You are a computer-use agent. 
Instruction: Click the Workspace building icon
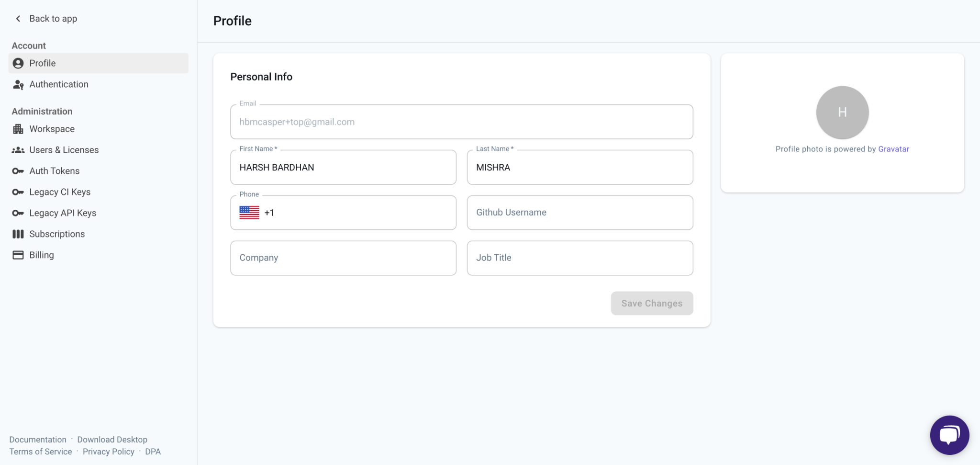click(x=18, y=128)
